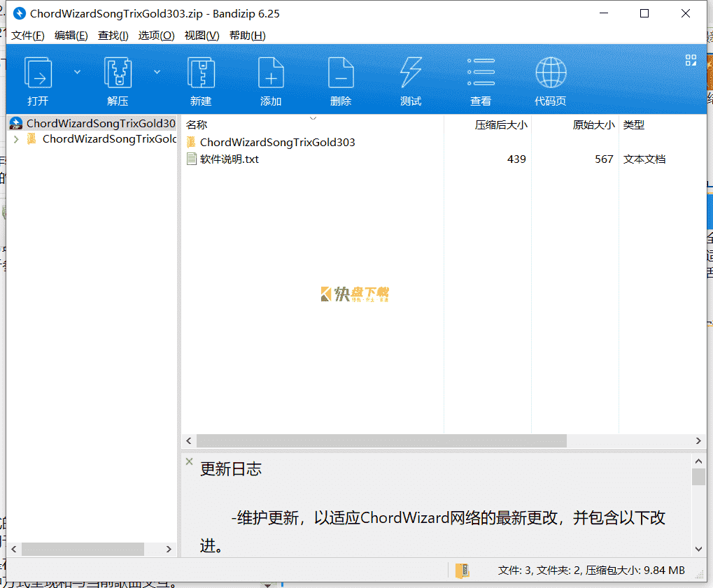Sort by the 压缩后大小 column header
713x588 pixels.
click(501, 125)
